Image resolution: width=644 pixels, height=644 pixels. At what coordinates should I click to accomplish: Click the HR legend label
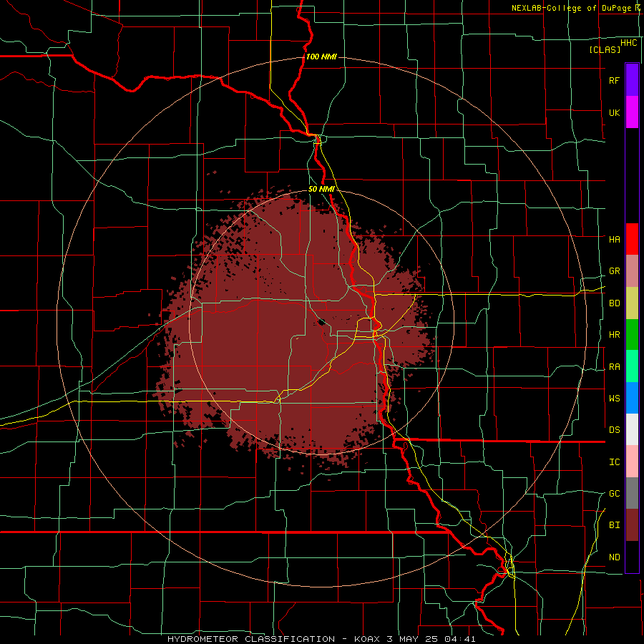click(614, 335)
